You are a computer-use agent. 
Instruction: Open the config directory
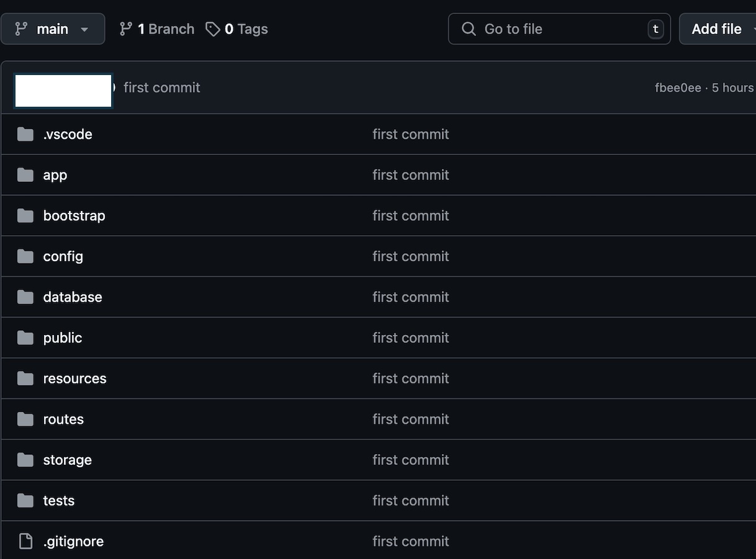(63, 256)
